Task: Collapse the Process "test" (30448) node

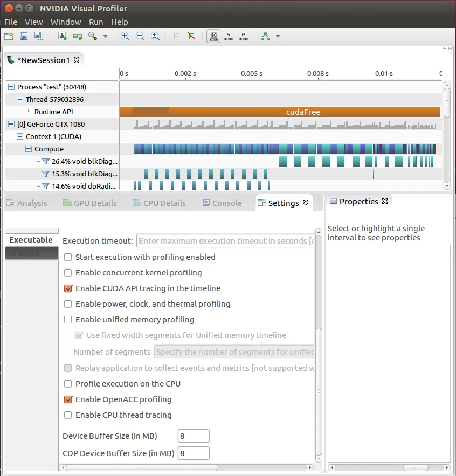Action: (11, 87)
